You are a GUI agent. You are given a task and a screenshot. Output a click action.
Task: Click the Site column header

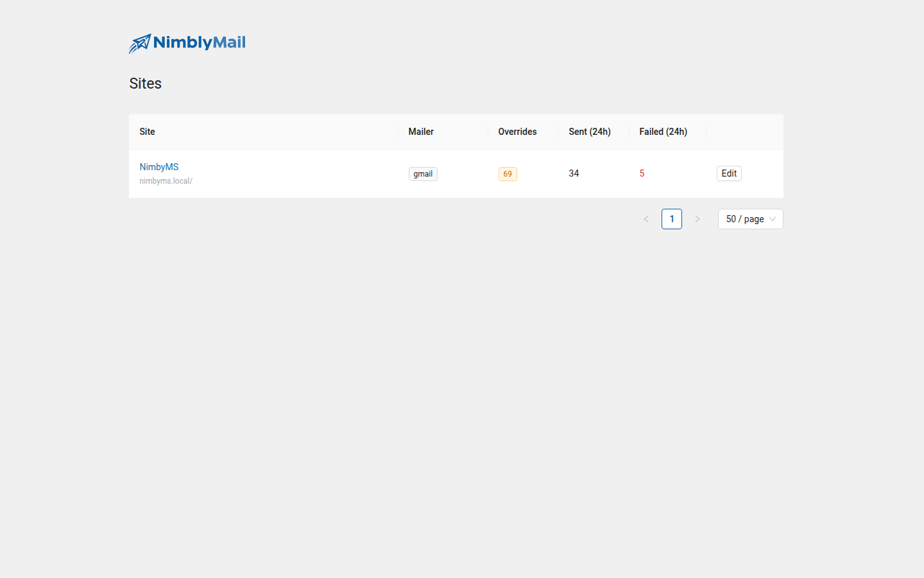148,132
